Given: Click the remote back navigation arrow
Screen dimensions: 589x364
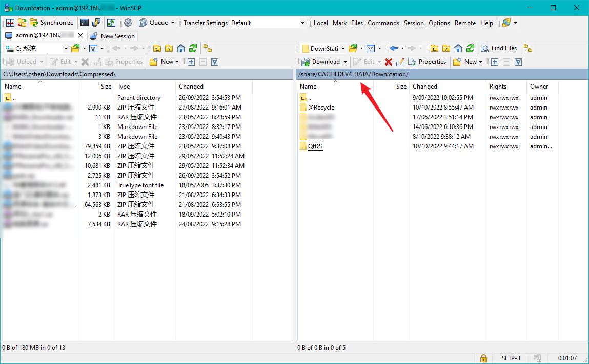Looking at the screenshot, I should [394, 48].
